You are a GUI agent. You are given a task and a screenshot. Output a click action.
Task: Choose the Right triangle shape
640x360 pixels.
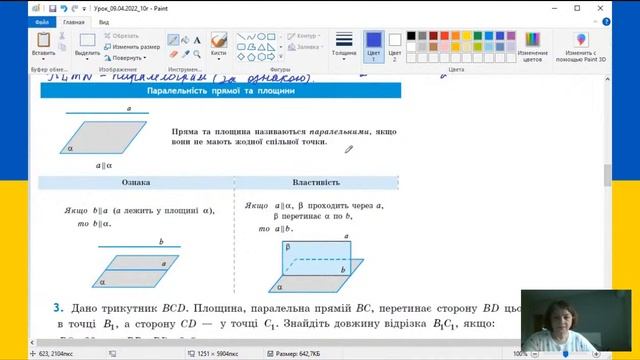coord(271,47)
